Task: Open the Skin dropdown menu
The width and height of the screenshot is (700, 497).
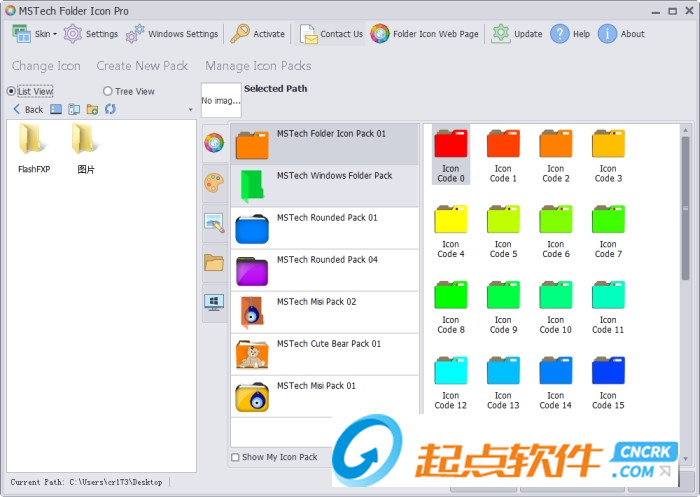Action: [x=35, y=34]
